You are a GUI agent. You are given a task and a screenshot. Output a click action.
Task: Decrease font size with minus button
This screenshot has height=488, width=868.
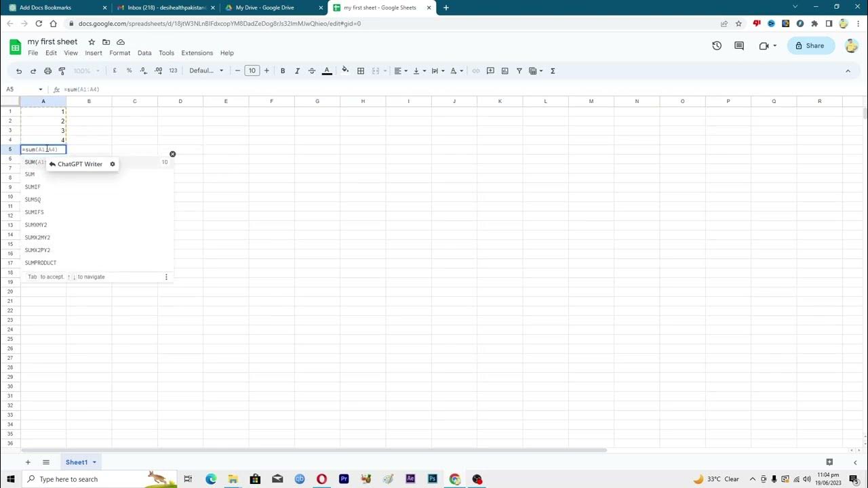[x=237, y=70]
